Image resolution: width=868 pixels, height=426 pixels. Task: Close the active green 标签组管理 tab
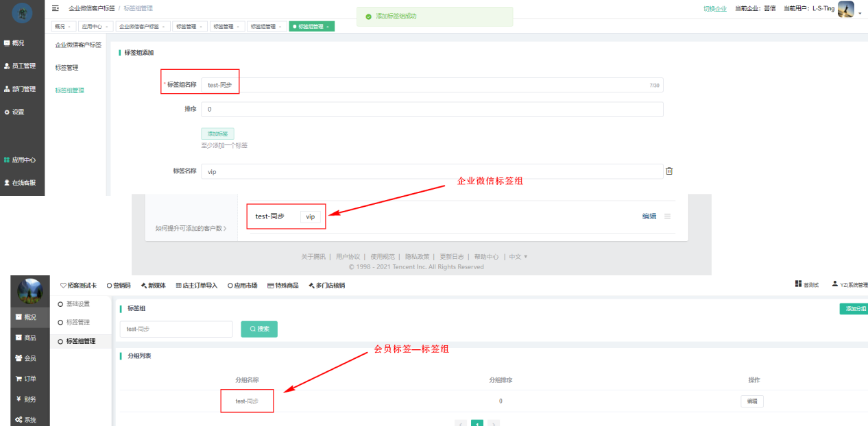tap(328, 27)
